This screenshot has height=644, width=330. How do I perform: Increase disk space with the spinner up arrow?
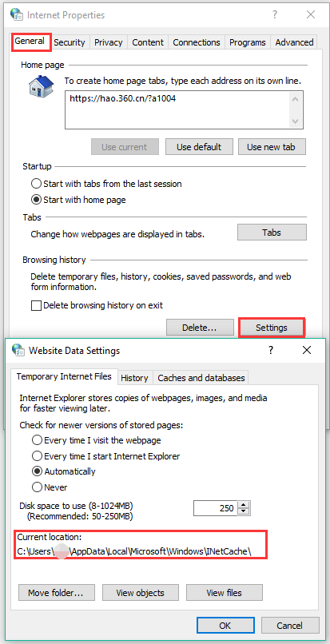pos(244,505)
